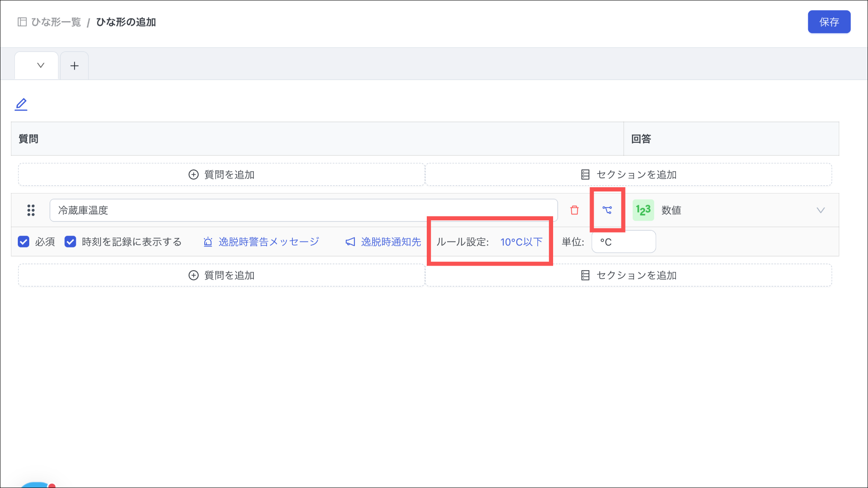Click the pencil edit icon
868x488 pixels.
pos(21,104)
